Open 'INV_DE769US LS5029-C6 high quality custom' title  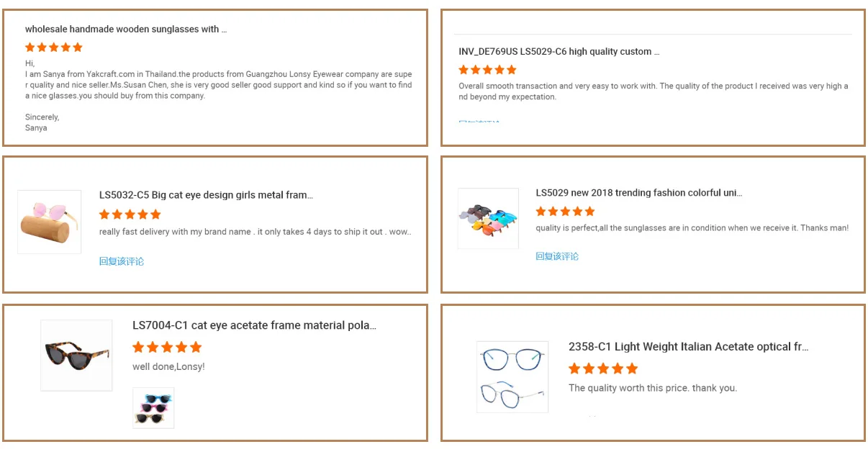point(559,52)
